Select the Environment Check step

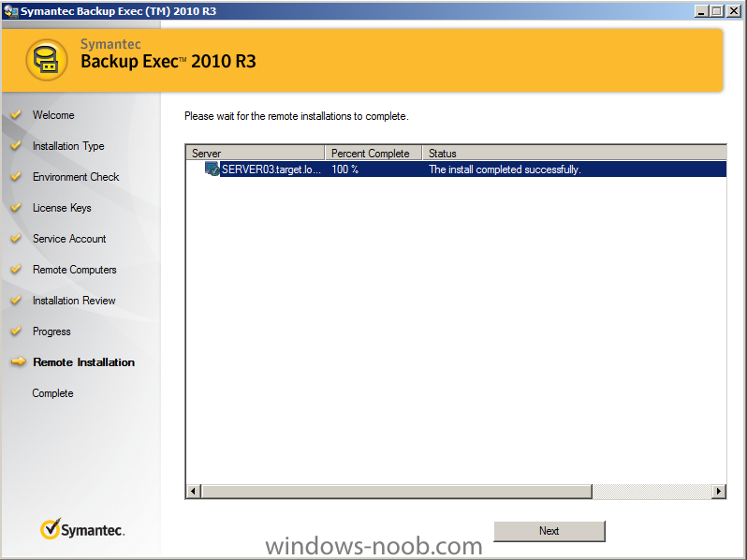(76, 177)
